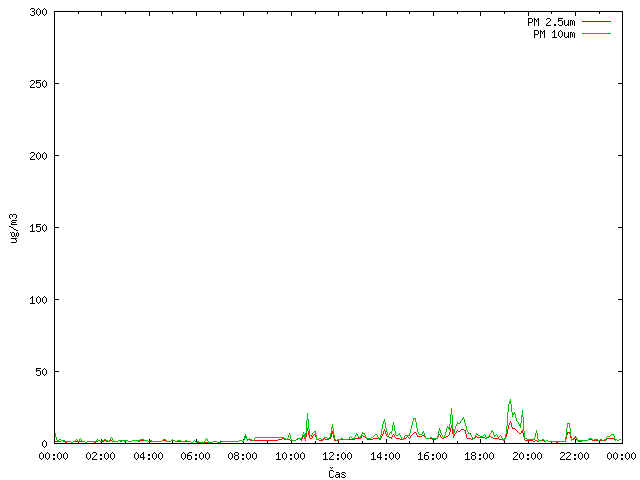This screenshot has width=640, height=480.
Task: Click the 100 y-axis value
Action: [38, 300]
